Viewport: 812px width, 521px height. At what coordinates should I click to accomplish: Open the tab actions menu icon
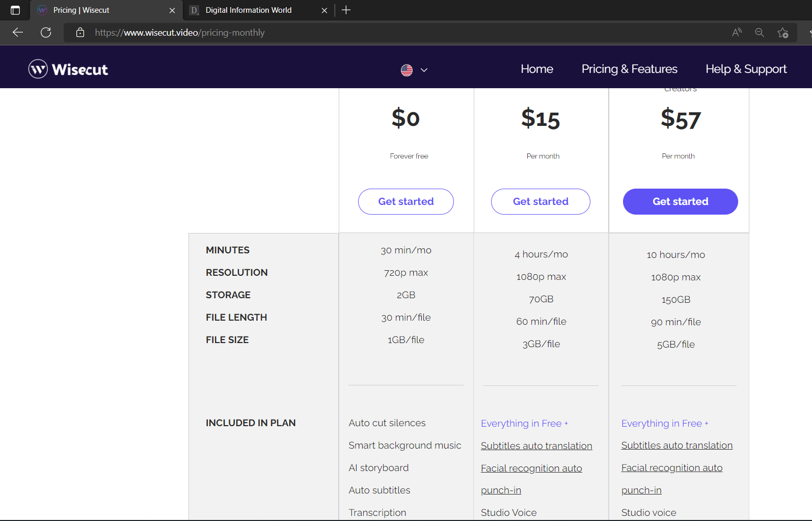(x=15, y=10)
